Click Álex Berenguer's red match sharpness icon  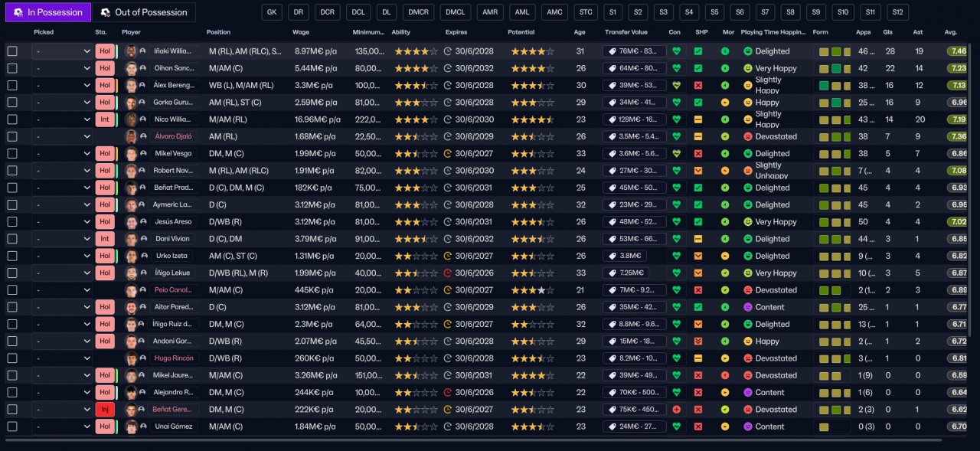698,85
